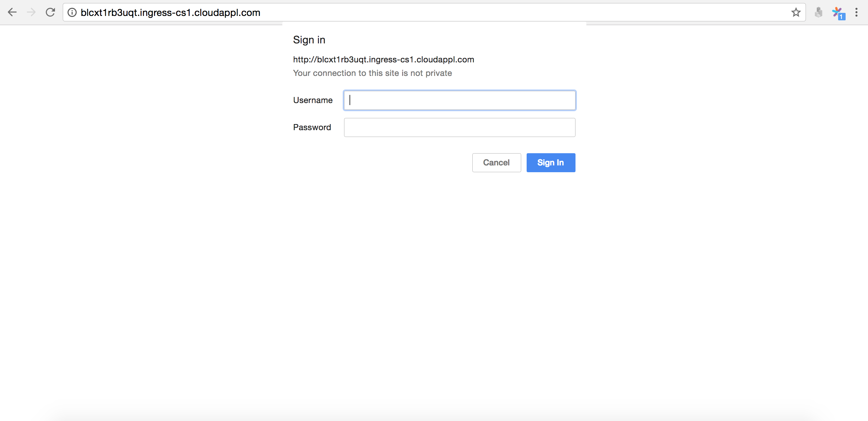Bookmark this page with the star icon
Image resolution: width=868 pixels, height=421 pixels.
pos(796,13)
